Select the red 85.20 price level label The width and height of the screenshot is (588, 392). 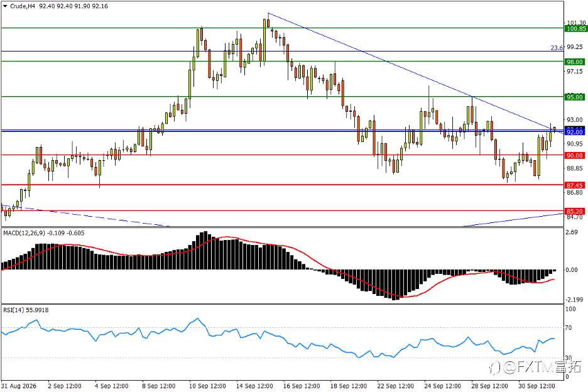575,211
